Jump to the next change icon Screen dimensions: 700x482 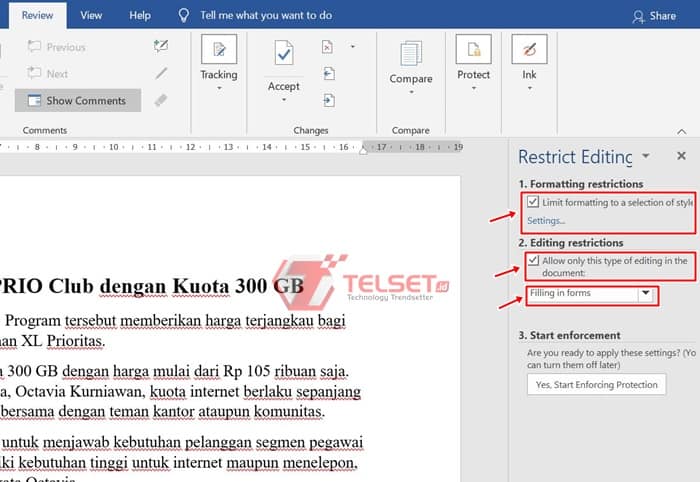(x=328, y=100)
